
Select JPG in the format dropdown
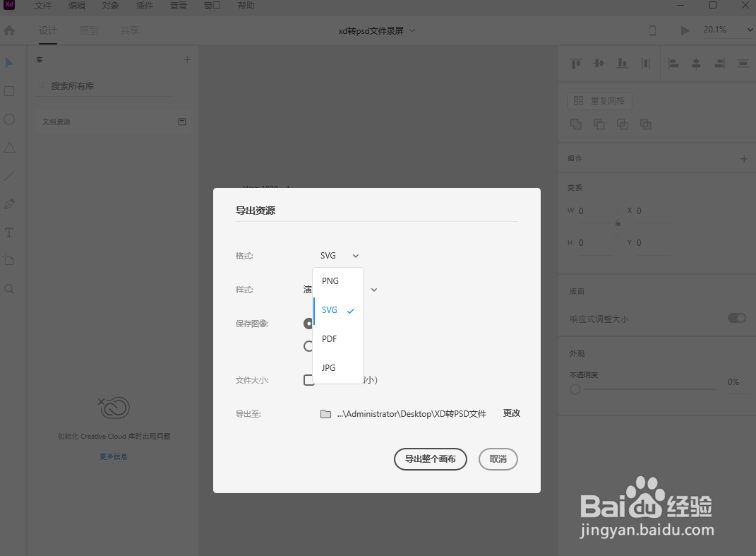(x=328, y=367)
